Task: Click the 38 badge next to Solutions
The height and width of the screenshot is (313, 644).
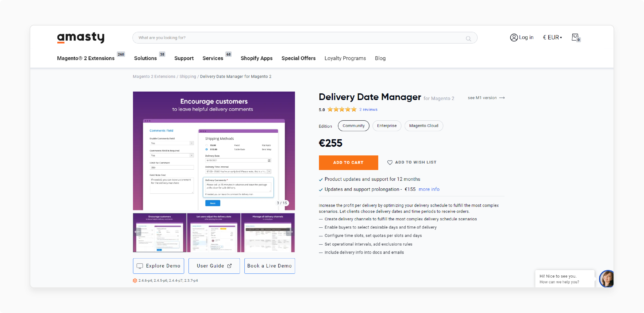Action: (x=162, y=54)
